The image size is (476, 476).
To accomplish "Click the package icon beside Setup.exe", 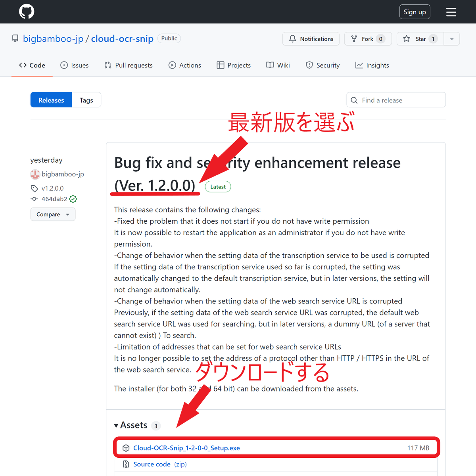I will 126,448.
